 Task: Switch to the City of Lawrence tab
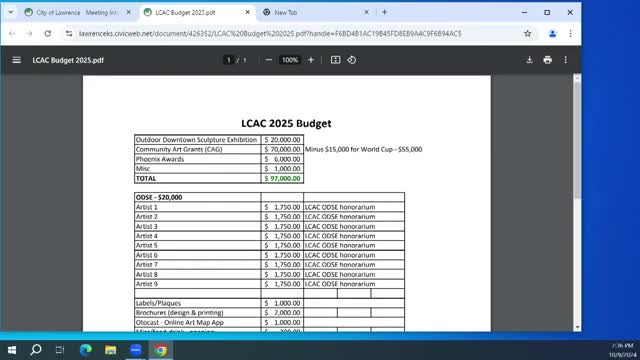(x=72, y=13)
